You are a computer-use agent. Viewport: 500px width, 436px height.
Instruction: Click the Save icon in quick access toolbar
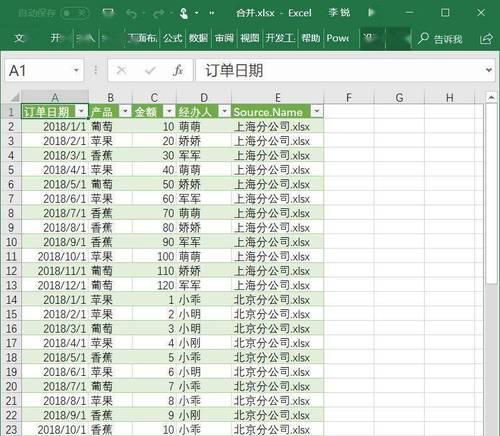pos(108,13)
